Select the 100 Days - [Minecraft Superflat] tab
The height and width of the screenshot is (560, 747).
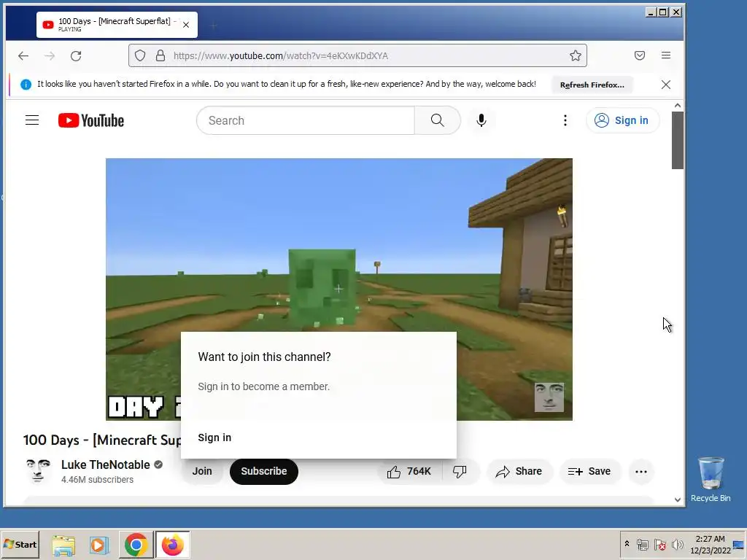click(117, 25)
